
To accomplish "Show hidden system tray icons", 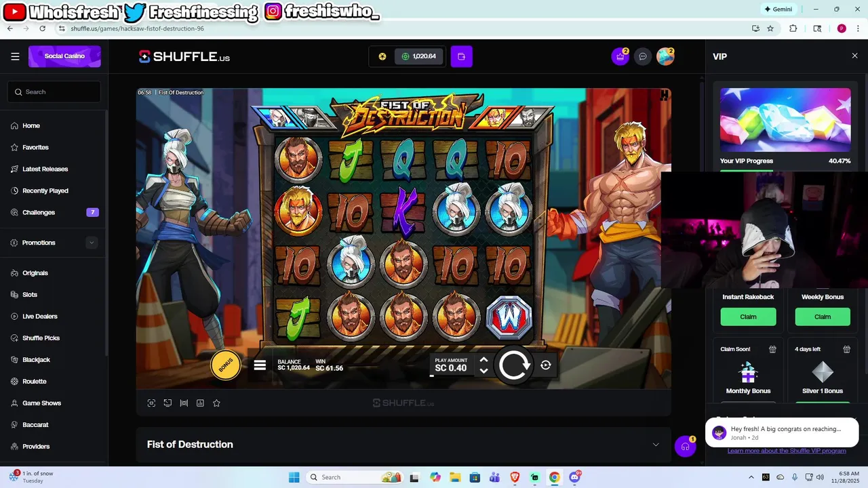I will click(x=751, y=477).
